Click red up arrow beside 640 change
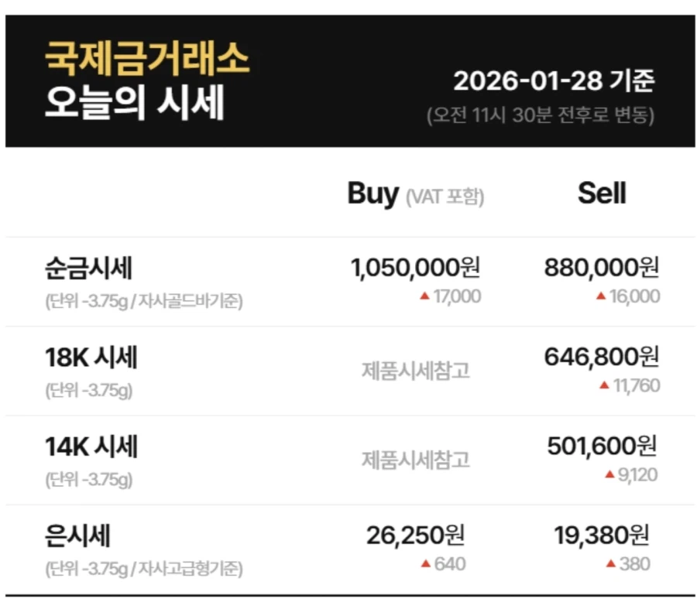 point(425,564)
